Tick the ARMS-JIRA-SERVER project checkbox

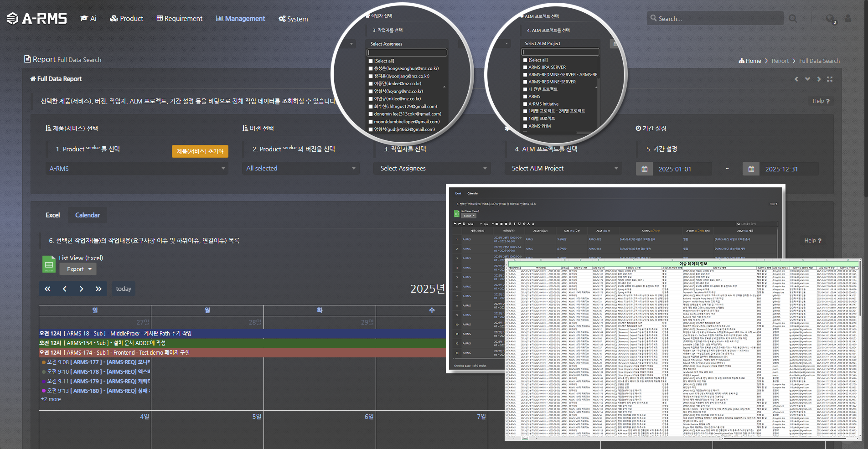click(525, 67)
